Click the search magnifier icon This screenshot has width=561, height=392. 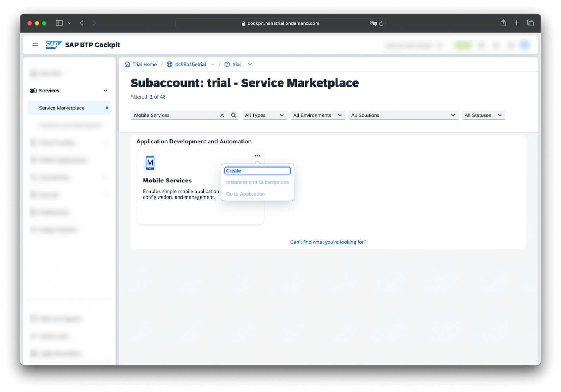tap(233, 115)
